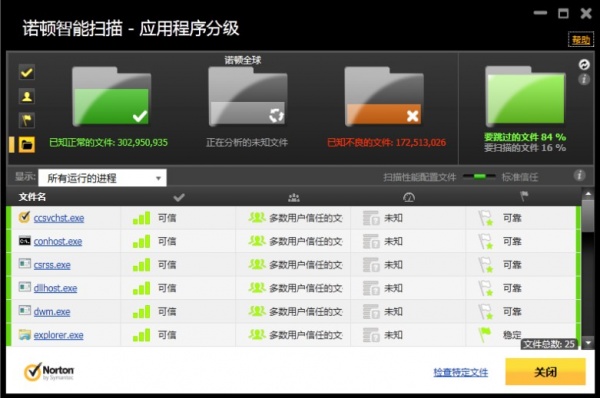Click trust bars icon in ccsvchst.exe row

[x=141, y=218]
